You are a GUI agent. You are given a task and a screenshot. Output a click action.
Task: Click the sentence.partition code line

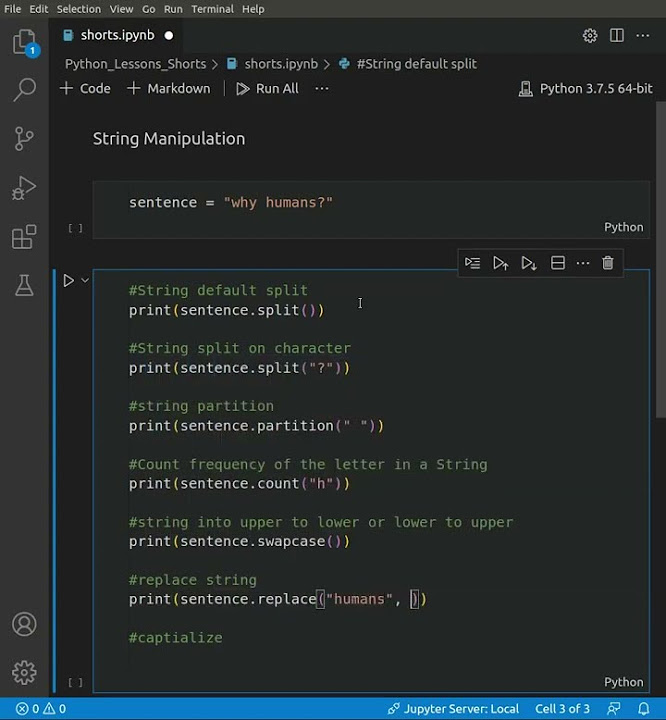[256, 426]
